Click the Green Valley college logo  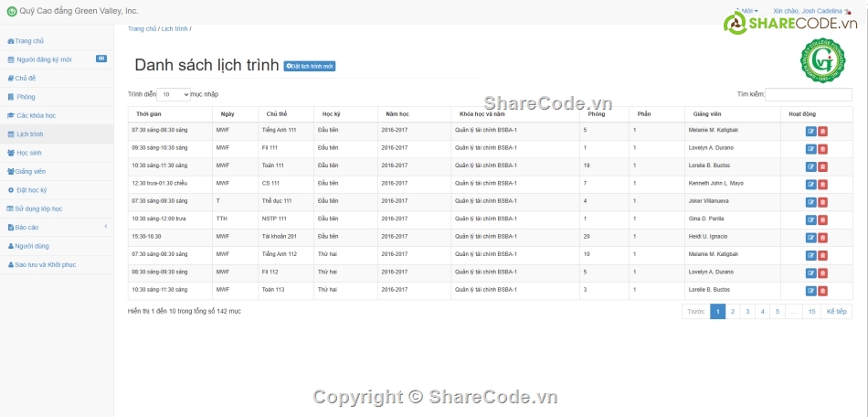[822, 61]
